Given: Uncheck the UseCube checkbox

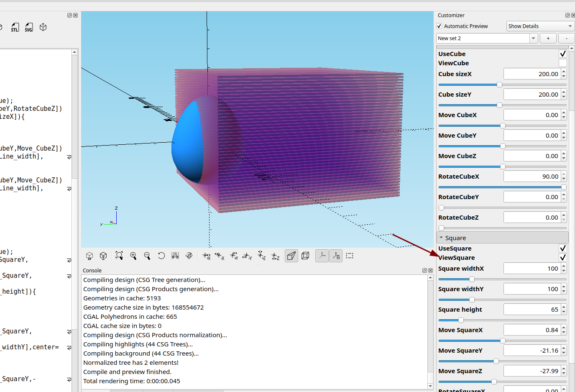Looking at the screenshot, I should pyautogui.click(x=563, y=54).
